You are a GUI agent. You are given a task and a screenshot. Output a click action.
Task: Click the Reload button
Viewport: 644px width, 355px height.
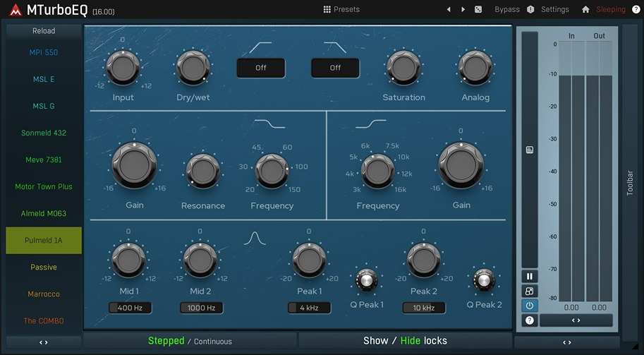[x=44, y=31]
